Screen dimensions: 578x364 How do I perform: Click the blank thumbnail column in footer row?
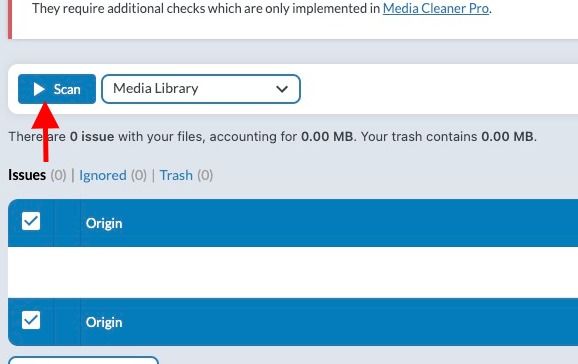(67, 322)
